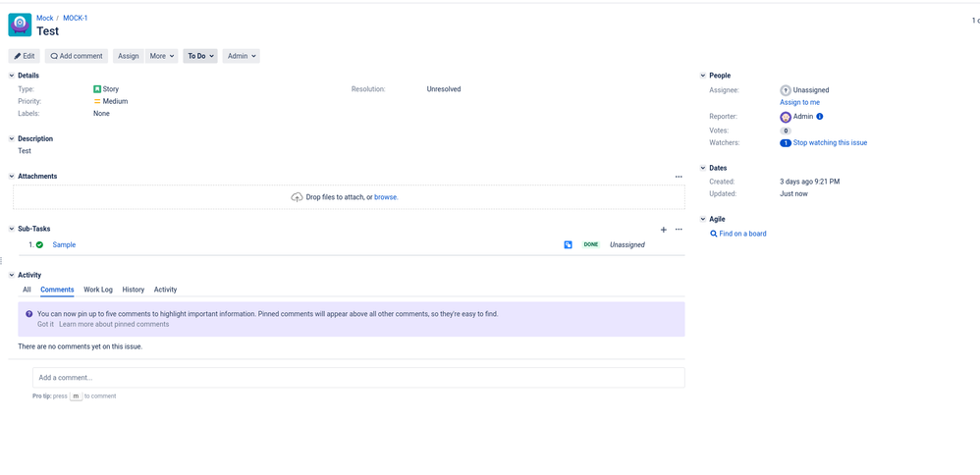Collapse the Attachments section

[x=11, y=177]
